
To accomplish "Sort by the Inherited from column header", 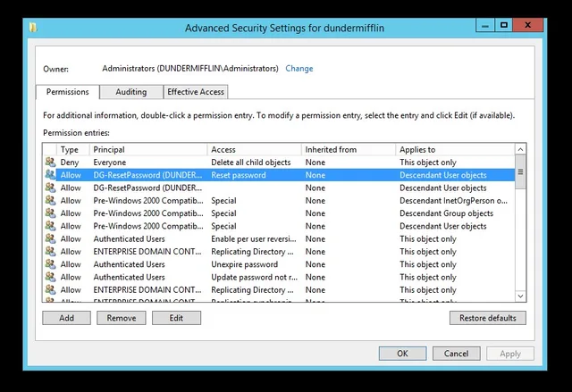I will click(x=349, y=149).
